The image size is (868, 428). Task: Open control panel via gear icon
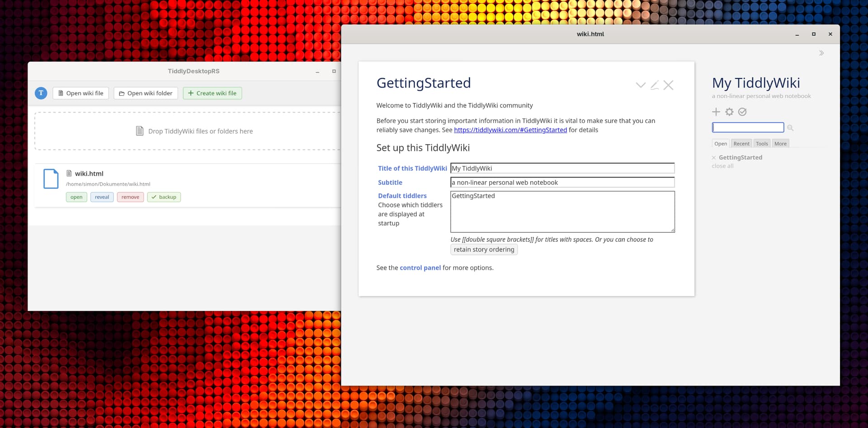729,112
